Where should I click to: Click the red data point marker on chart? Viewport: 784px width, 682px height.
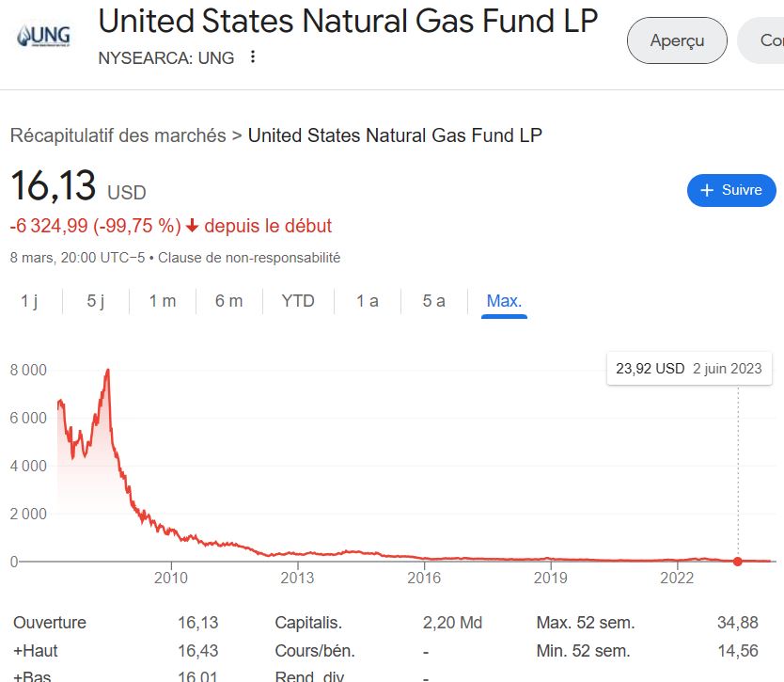coord(737,562)
